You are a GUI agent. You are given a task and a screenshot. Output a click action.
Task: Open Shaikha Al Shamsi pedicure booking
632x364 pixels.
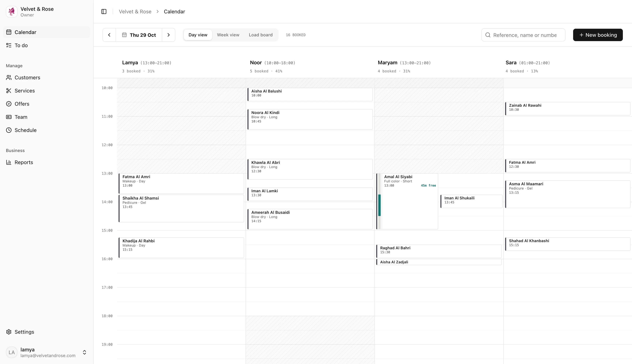click(x=181, y=208)
